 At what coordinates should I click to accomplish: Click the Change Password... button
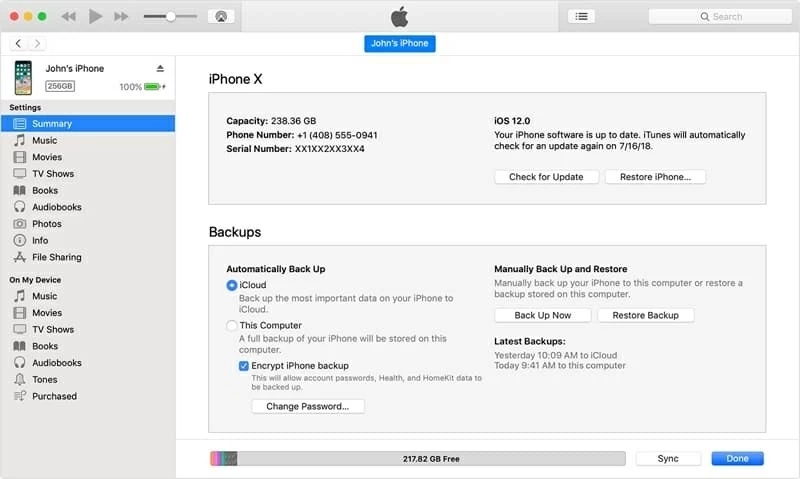click(308, 406)
